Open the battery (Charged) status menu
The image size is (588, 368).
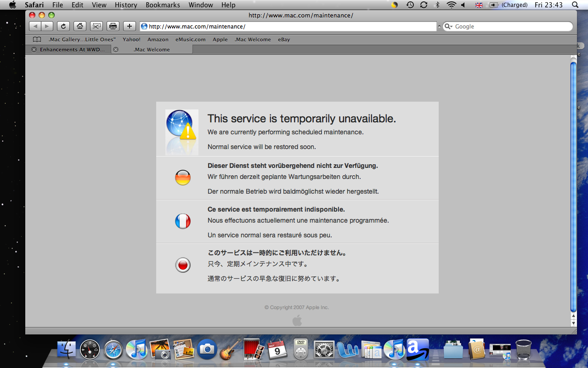tap(509, 5)
